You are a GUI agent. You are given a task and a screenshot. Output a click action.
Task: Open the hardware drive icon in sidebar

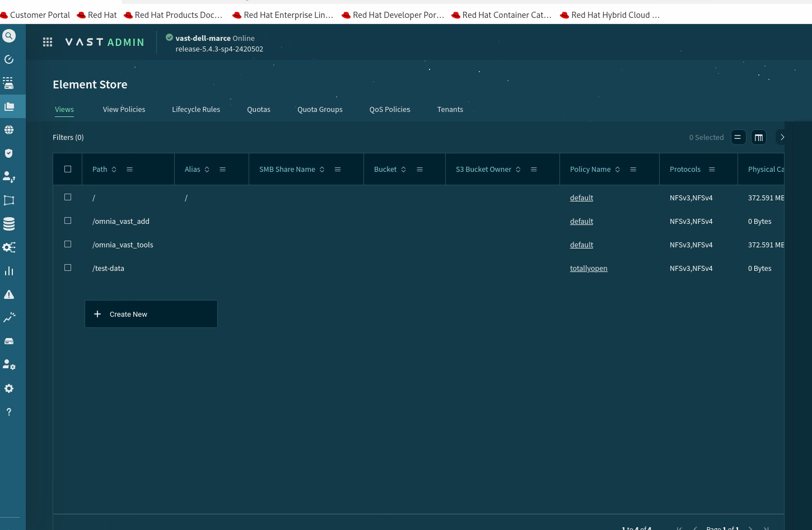tap(9, 341)
